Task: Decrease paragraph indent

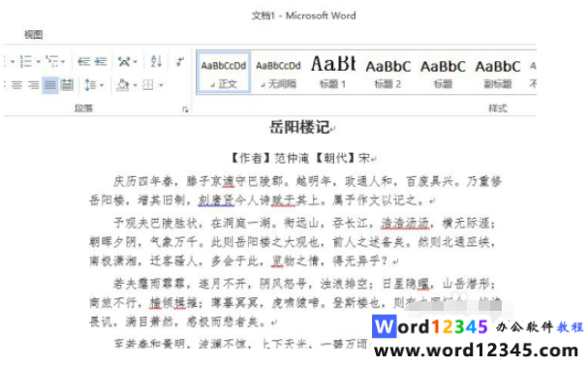Action: pyautogui.click(x=83, y=61)
